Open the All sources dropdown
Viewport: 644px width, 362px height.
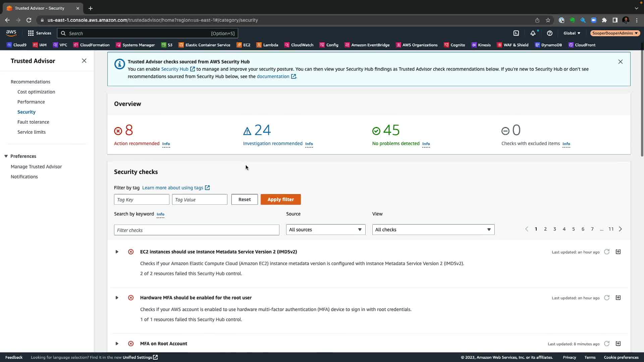coord(325,230)
